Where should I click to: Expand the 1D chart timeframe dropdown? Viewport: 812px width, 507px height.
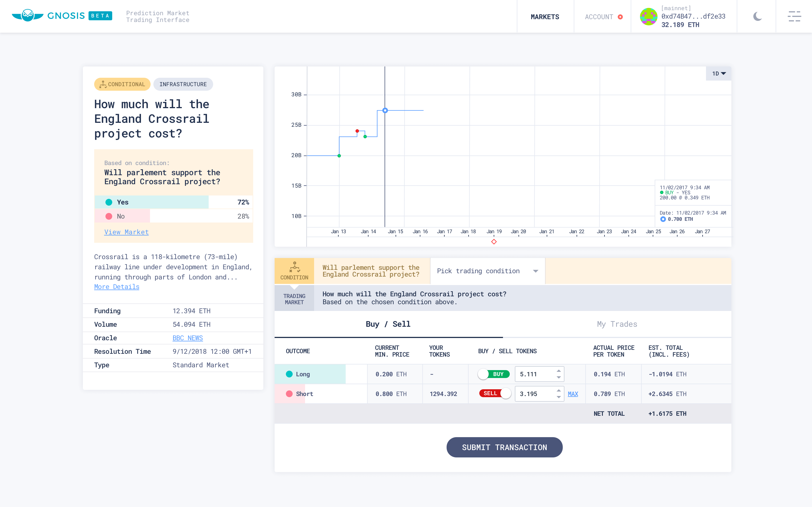tap(718, 73)
